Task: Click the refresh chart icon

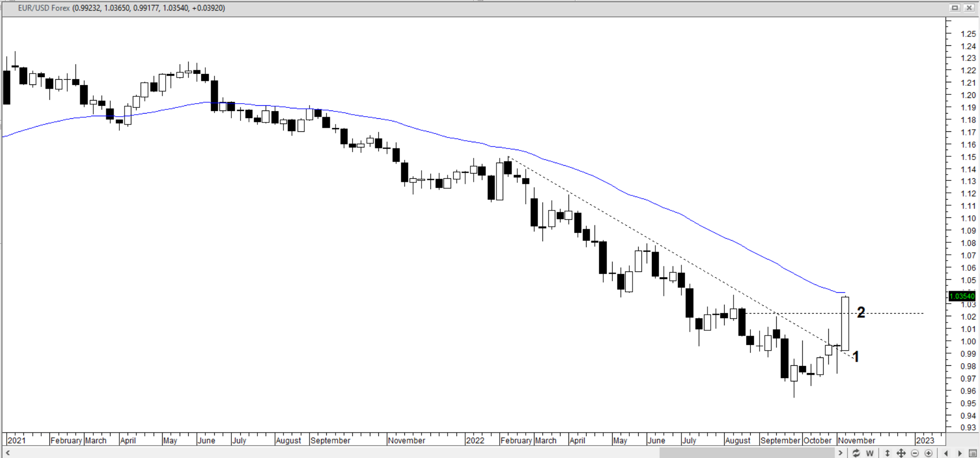Action: 856,453
